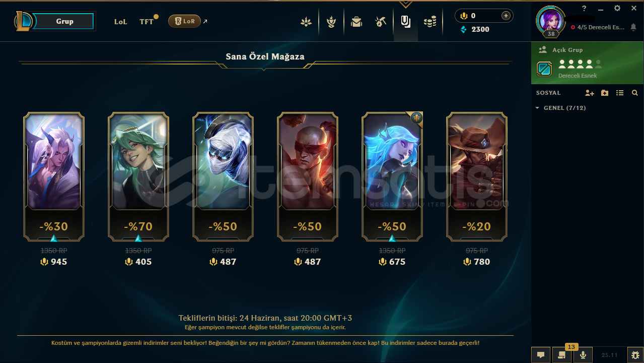Open the bug report icon
This screenshot has width=644, height=363.
(x=635, y=355)
